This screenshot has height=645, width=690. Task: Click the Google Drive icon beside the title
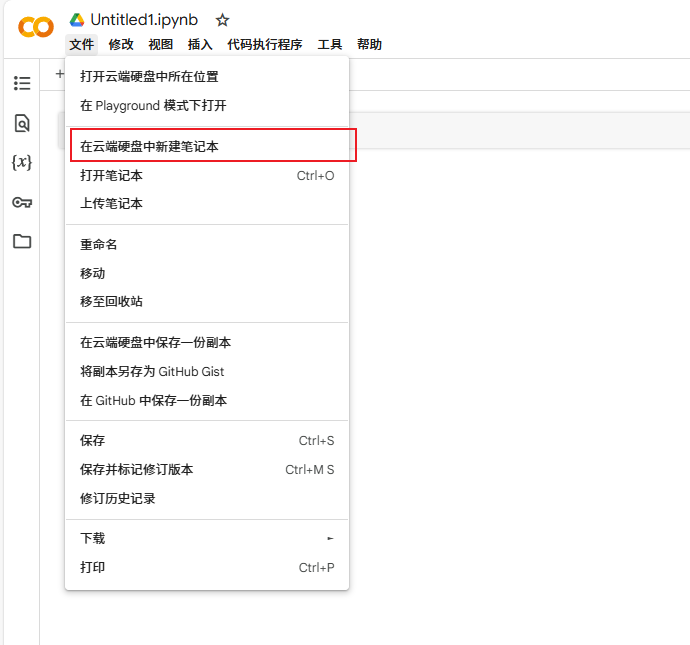click(x=77, y=20)
